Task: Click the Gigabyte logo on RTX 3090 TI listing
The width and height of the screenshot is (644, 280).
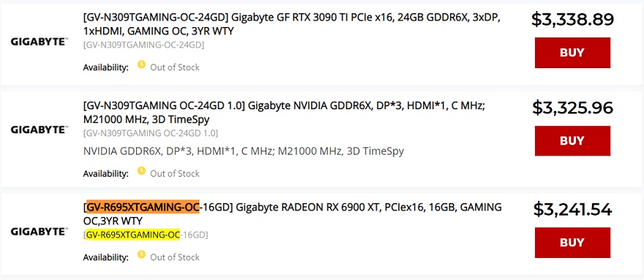Action: pyautogui.click(x=40, y=42)
